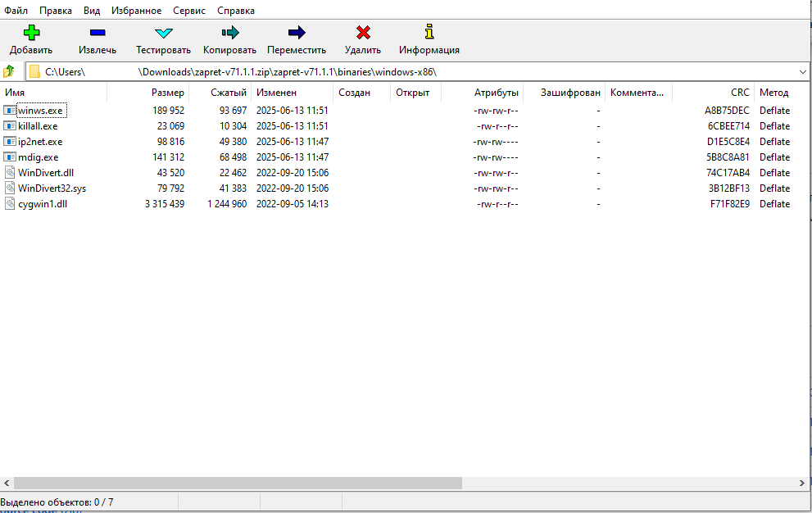Select the WinDivert.dll file name
The height and width of the screenshot is (513, 812).
point(46,173)
